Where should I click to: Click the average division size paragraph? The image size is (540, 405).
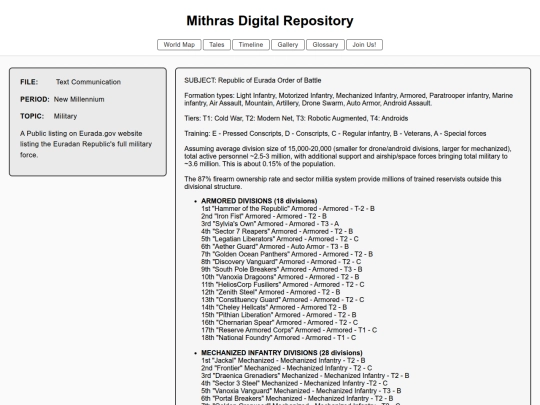tap(348, 156)
